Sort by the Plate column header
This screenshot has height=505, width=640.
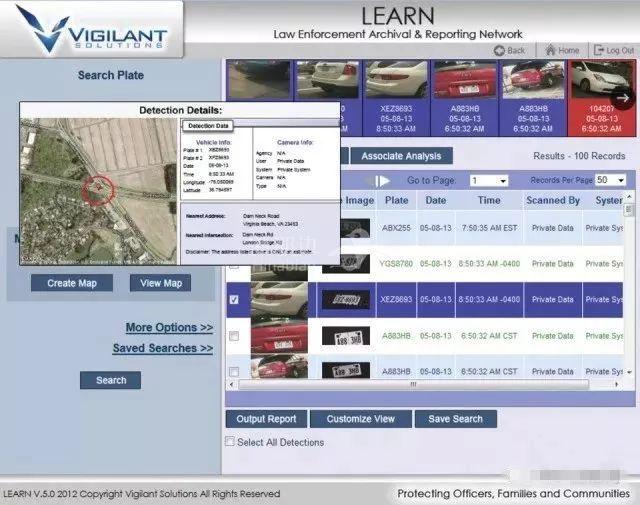[x=396, y=200]
